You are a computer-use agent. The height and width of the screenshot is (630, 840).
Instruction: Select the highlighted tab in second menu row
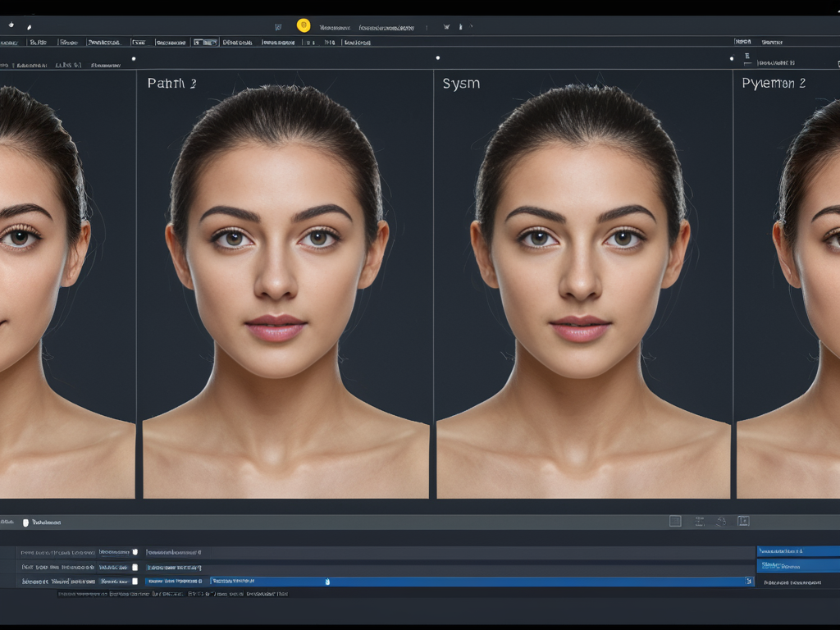[205, 42]
